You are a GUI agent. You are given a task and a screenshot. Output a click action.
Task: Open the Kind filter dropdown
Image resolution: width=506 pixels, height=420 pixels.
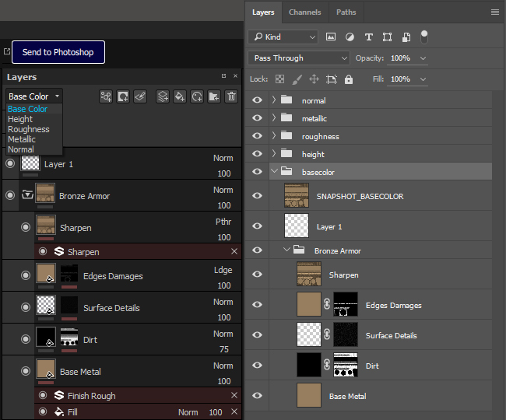(x=283, y=37)
